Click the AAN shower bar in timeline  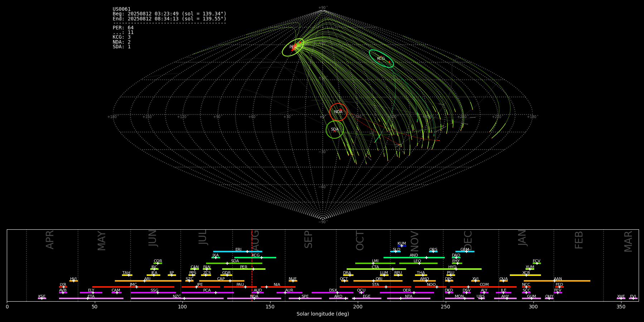click(557, 281)
